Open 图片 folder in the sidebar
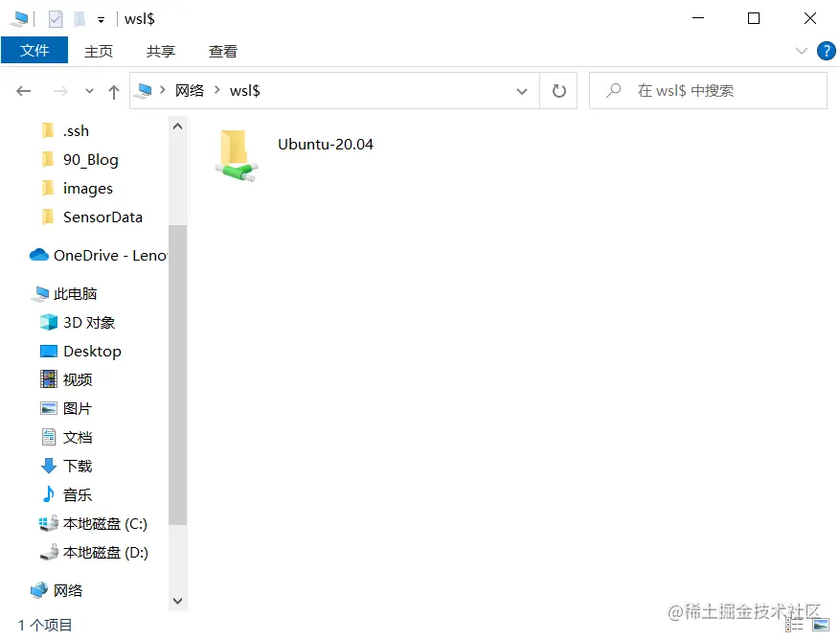The height and width of the screenshot is (640, 840). click(78, 408)
